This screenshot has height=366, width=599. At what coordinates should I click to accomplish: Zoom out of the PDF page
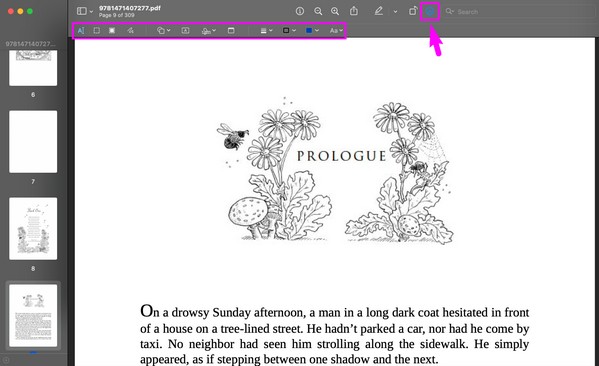click(318, 11)
